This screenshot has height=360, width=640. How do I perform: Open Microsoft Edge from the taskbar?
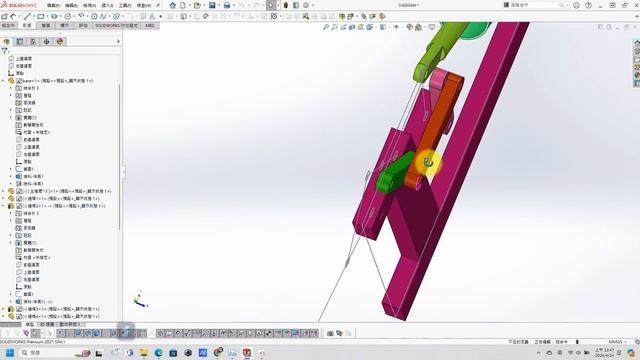[158, 353]
